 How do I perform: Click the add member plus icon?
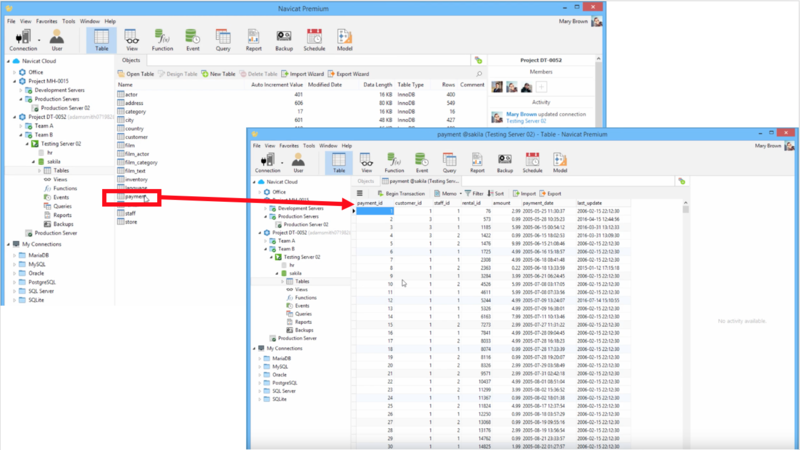pyautogui.click(x=541, y=87)
